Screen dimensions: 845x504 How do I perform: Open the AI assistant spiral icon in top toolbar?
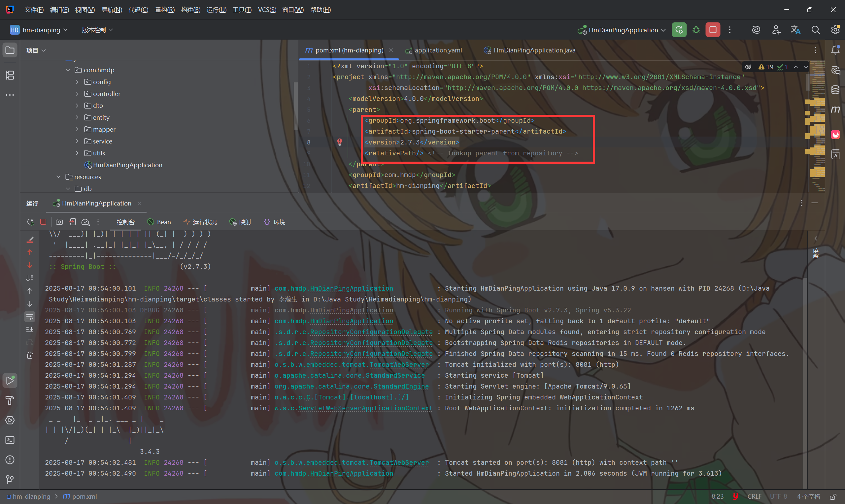756,30
